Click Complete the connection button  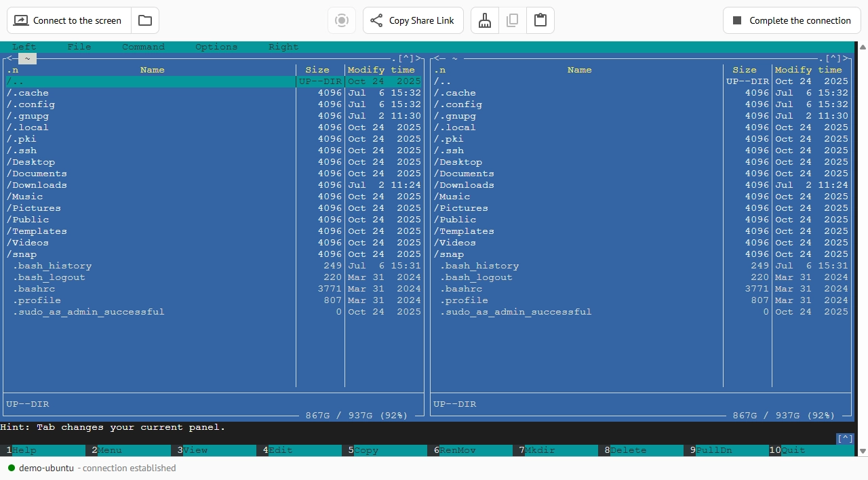tap(791, 20)
